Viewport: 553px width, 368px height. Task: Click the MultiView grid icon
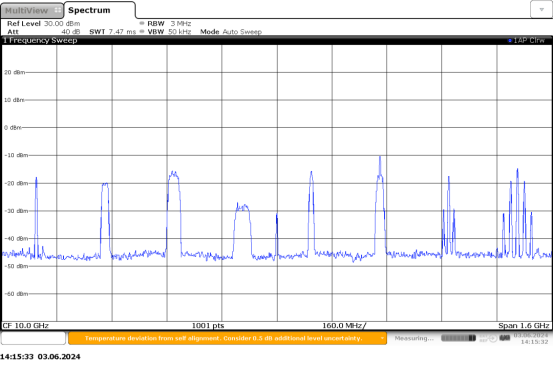[x=57, y=10]
